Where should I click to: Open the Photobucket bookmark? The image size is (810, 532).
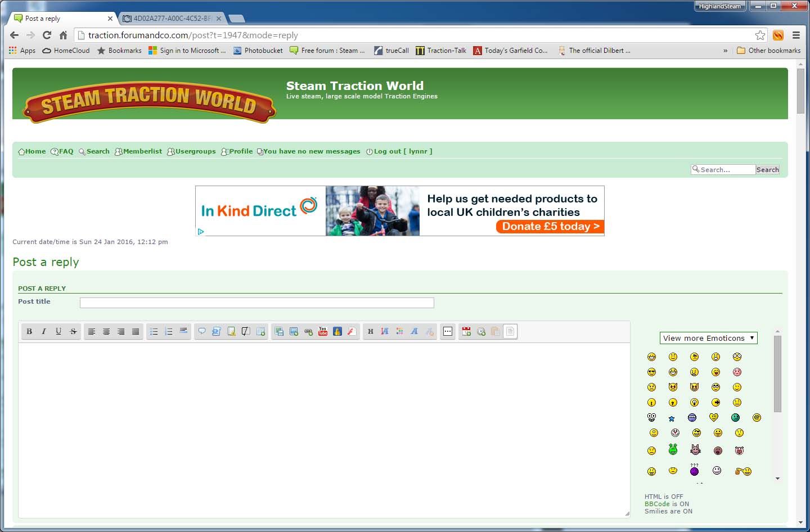(258, 51)
